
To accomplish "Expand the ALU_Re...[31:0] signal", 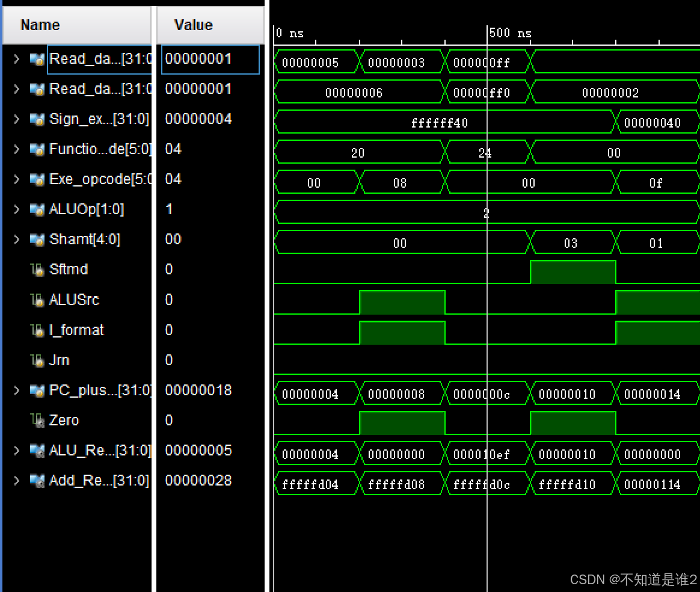I will tap(15, 450).
